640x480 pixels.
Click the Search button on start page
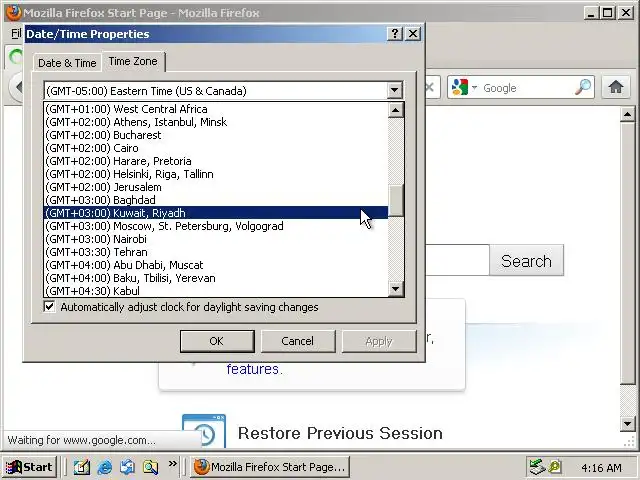click(x=527, y=260)
